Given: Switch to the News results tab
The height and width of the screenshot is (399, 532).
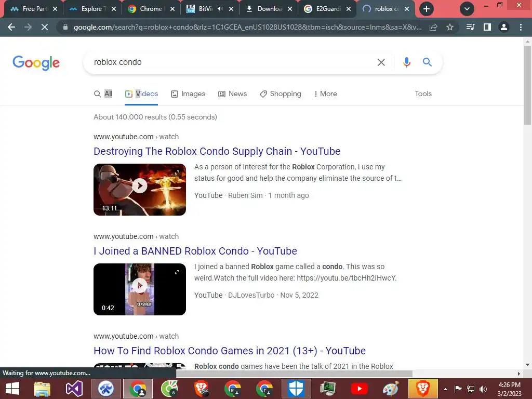Looking at the screenshot, I should [x=232, y=94].
